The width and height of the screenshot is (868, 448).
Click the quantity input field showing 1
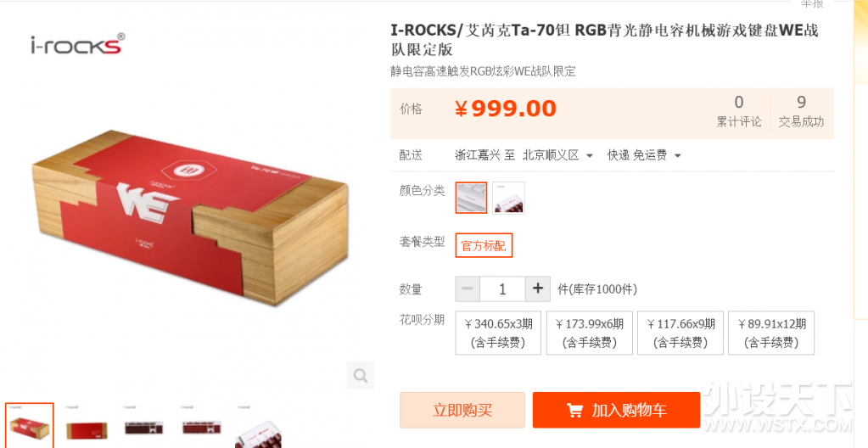tap(502, 288)
